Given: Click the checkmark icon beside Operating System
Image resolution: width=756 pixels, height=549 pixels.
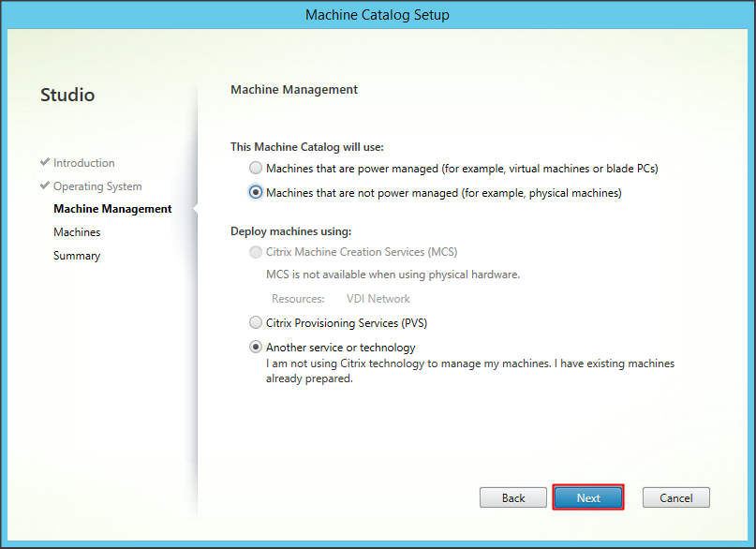Looking at the screenshot, I should point(45,186).
